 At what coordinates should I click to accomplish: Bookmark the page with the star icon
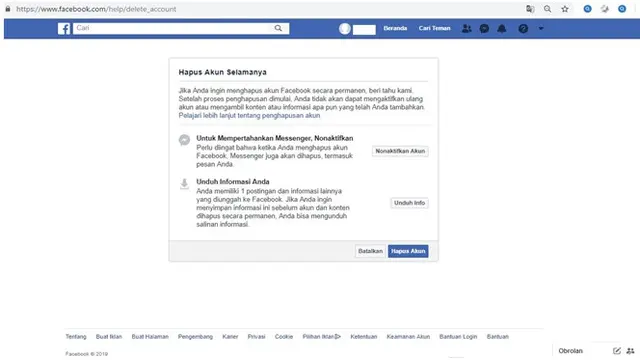point(565,9)
